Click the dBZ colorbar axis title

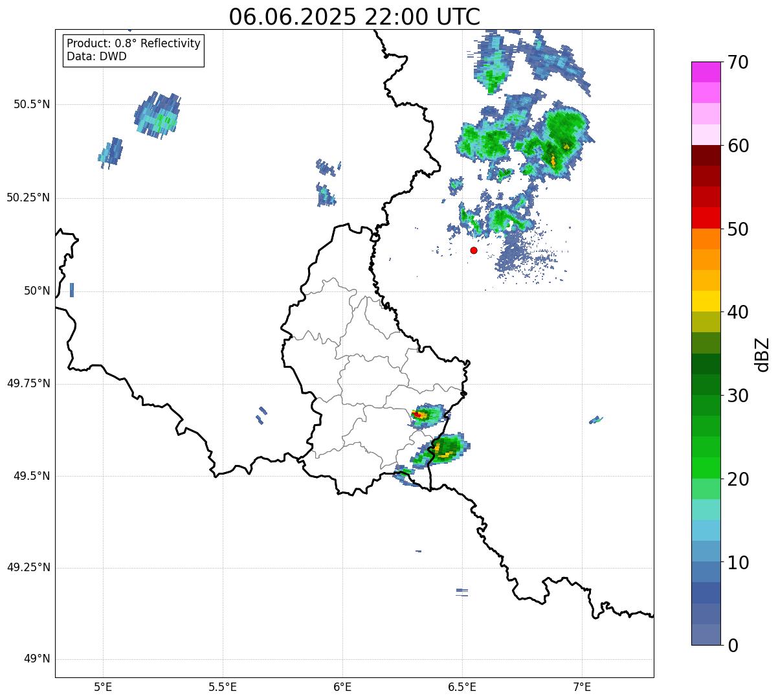tap(762, 354)
